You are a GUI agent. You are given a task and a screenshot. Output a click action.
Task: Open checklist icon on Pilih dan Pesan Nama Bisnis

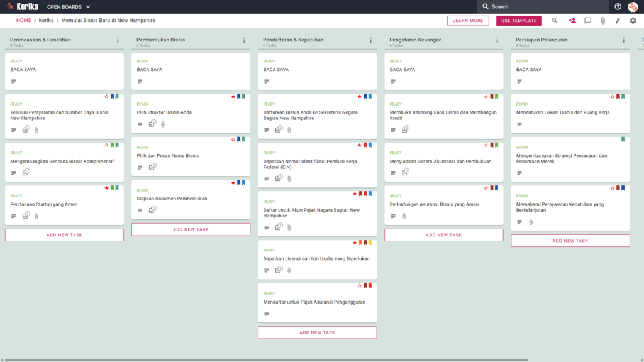click(152, 167)
